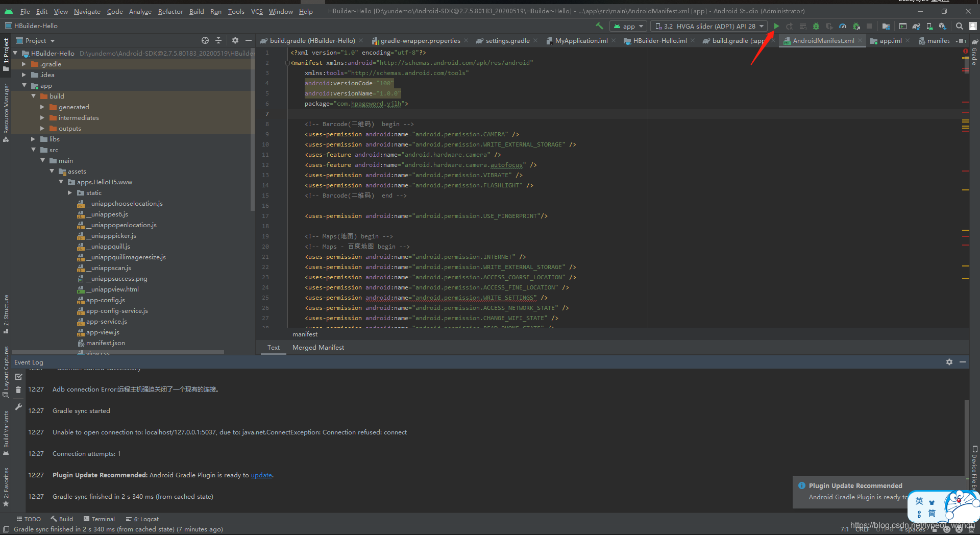This screenshot has height=535, width=980.
Task: Open the app run configuration dropdown
Action: [629, 26]
